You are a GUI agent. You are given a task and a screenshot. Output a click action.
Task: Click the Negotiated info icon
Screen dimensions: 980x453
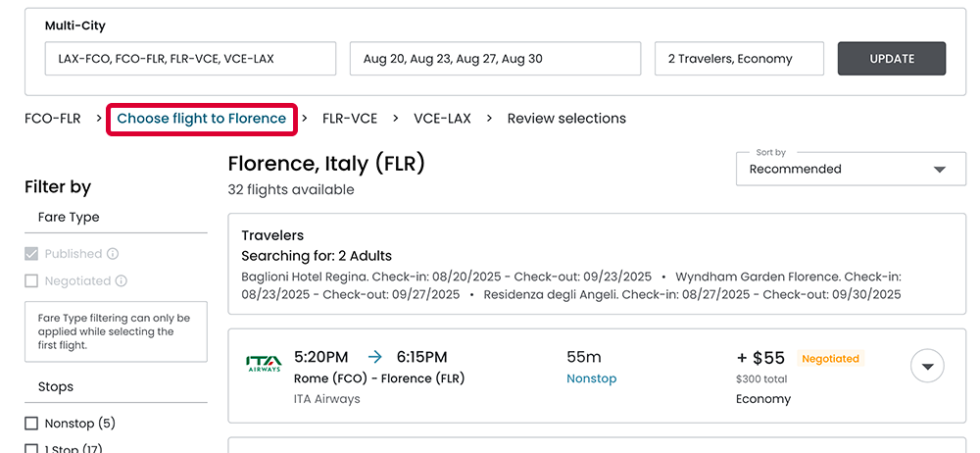[122, 281]
